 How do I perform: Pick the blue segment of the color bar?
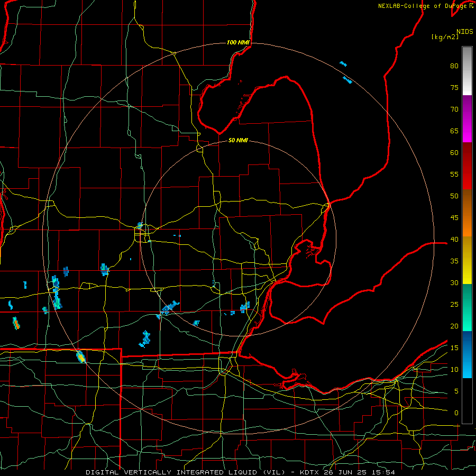[467, 354]
